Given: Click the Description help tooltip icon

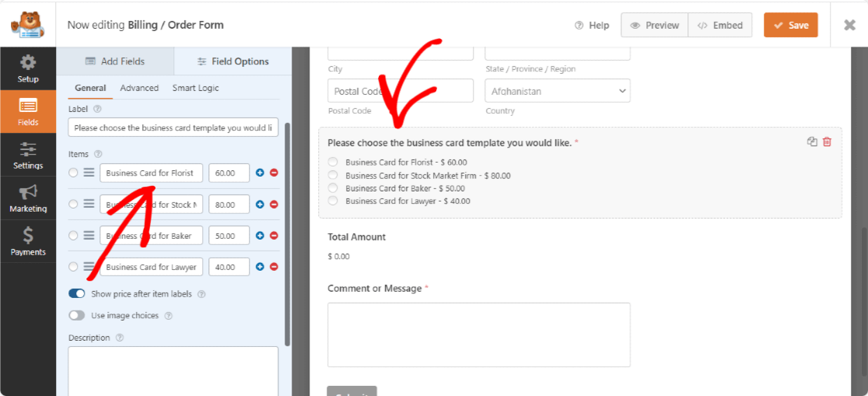Looking at the screenshot, I should pos(120,338).
